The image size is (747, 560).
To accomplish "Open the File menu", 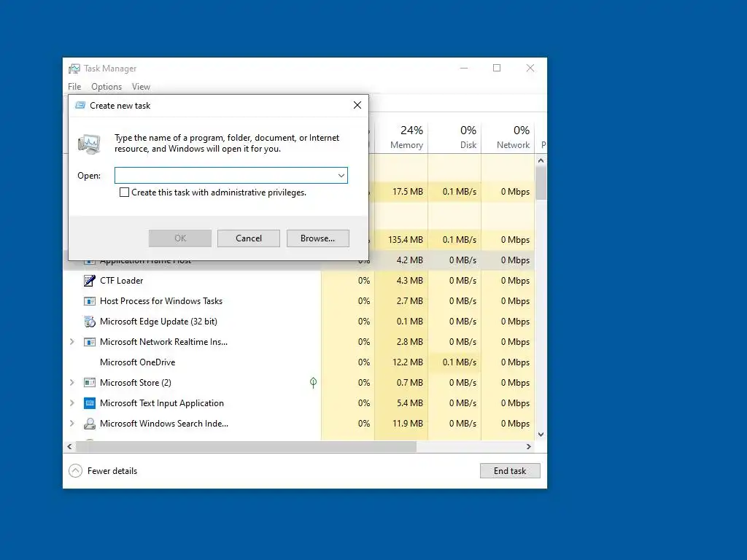I will pos(74,87).
